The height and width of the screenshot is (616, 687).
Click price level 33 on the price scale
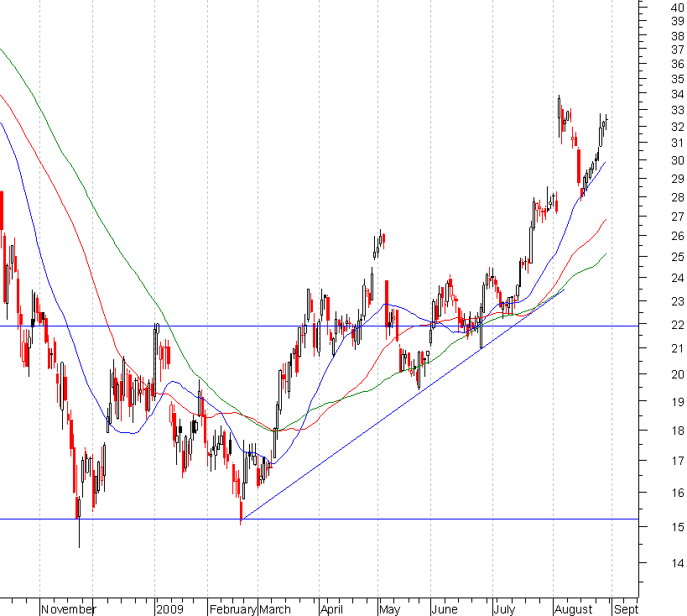point(678,111)
